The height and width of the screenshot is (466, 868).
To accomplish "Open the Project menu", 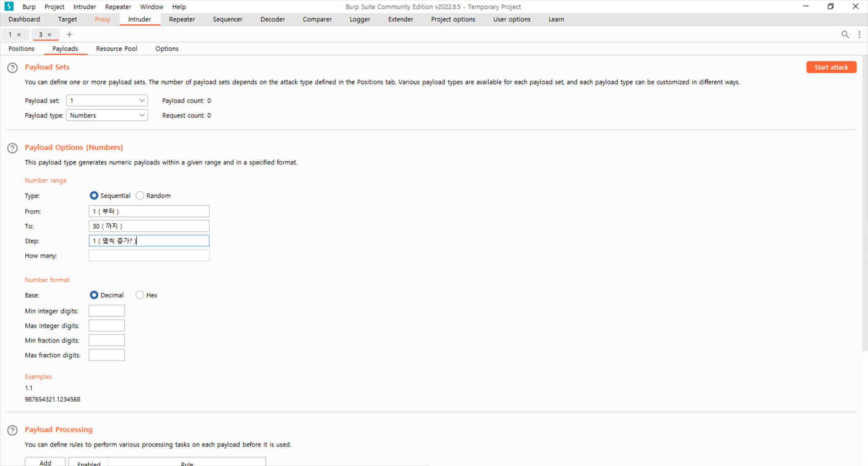I will 55,7.
